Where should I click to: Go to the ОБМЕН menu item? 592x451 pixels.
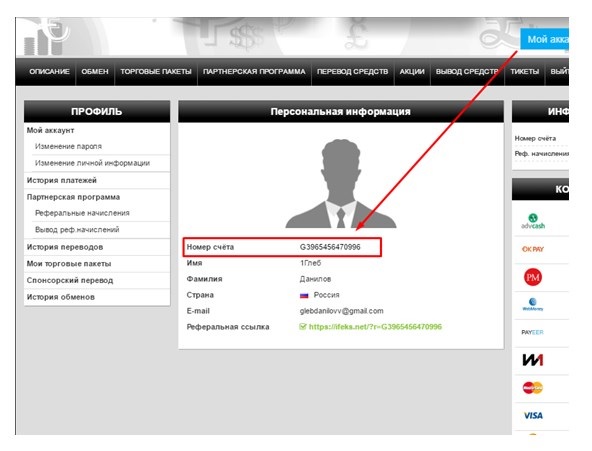(x=95, y=72)
